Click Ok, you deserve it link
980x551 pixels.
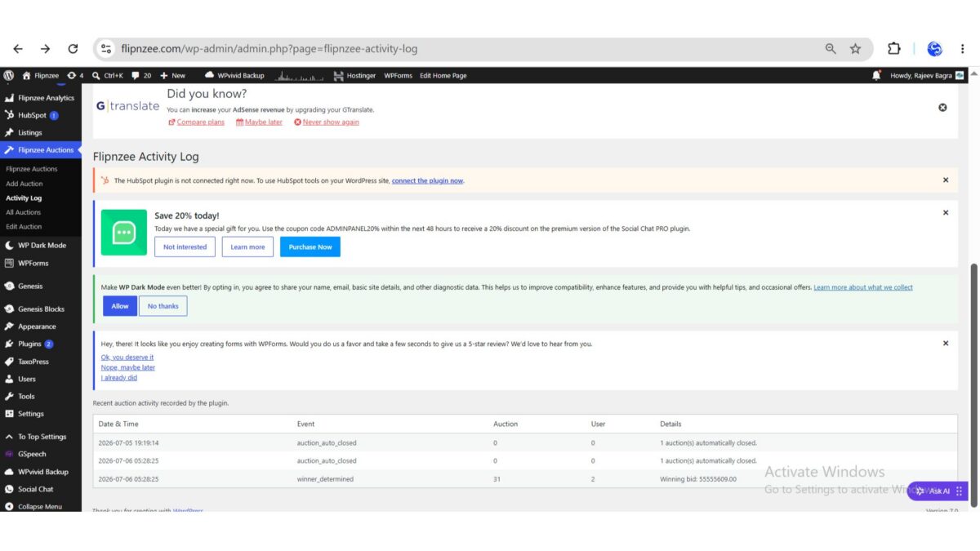point(127,357)
